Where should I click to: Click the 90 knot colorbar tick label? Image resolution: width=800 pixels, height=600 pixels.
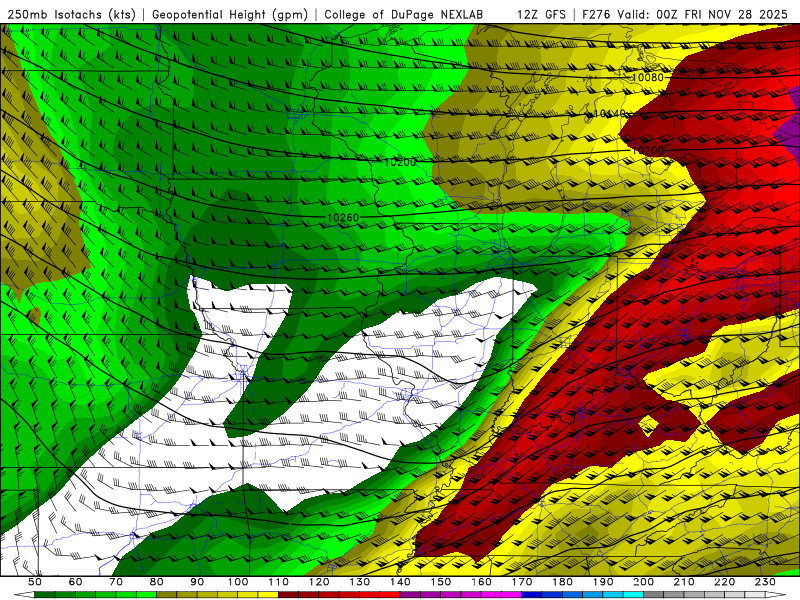[197, 582]
